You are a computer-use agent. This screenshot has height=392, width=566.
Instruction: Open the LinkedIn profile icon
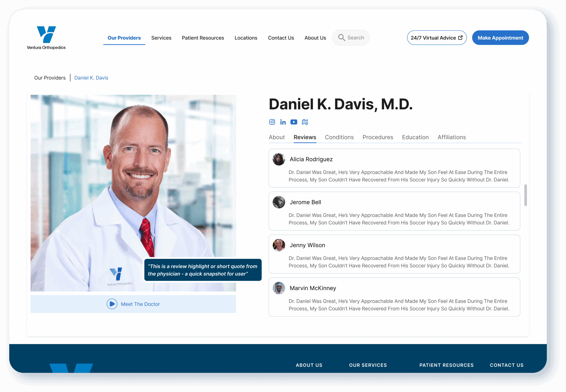[x=283, y=122]
